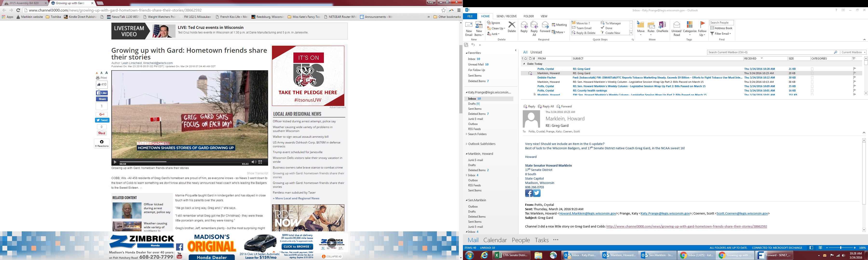Run Reply & Delete quick step
868x260 pixels.
pyautogui.click(x=583, y=33)
